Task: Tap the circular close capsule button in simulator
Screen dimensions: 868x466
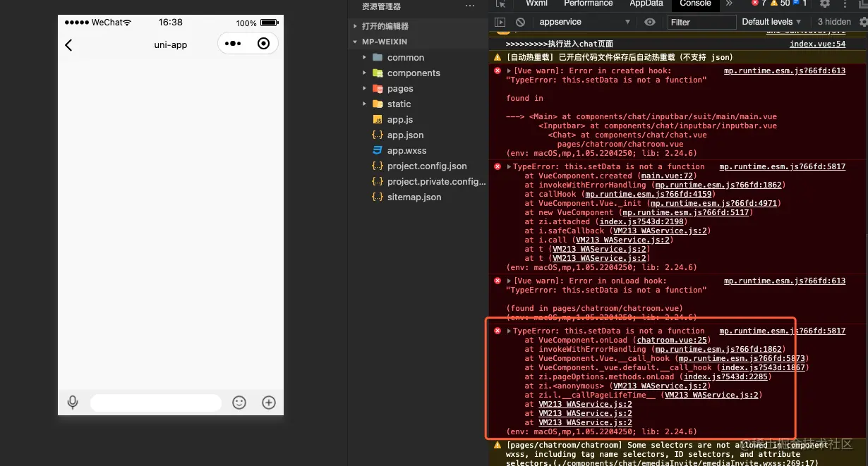Action: (264, 44)
